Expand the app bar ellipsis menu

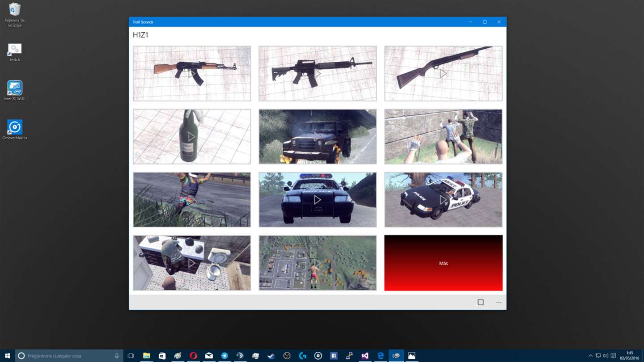(499, 303)
